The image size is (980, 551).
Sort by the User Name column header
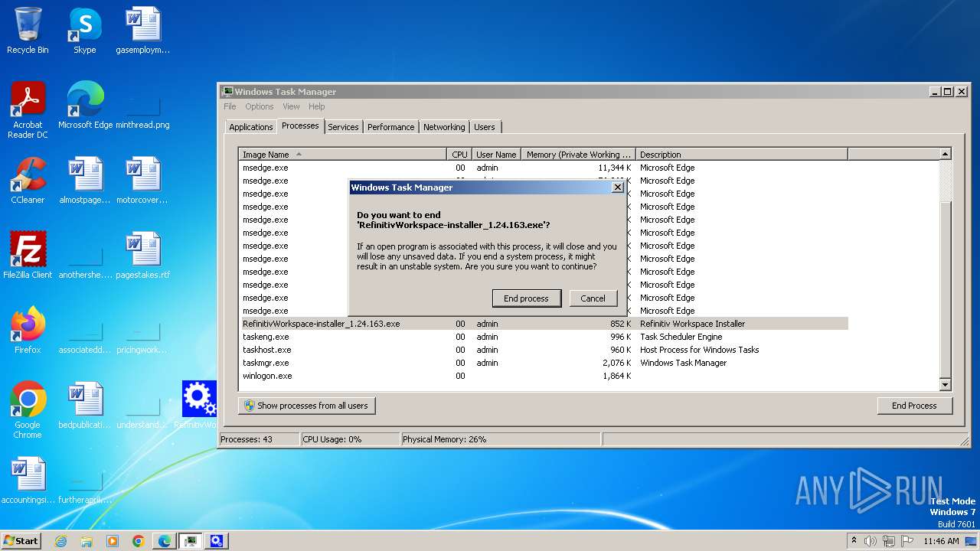click(x=496, y=155)
